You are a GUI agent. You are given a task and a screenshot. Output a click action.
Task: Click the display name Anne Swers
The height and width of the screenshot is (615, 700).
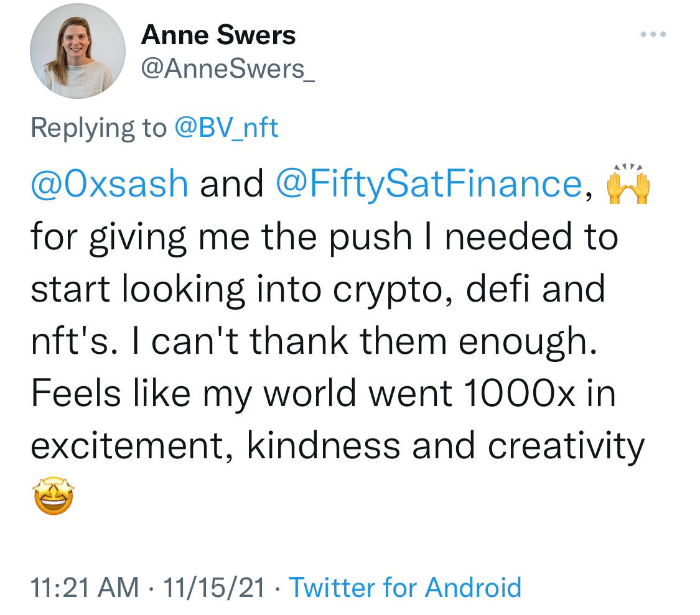tap(218, 35)
